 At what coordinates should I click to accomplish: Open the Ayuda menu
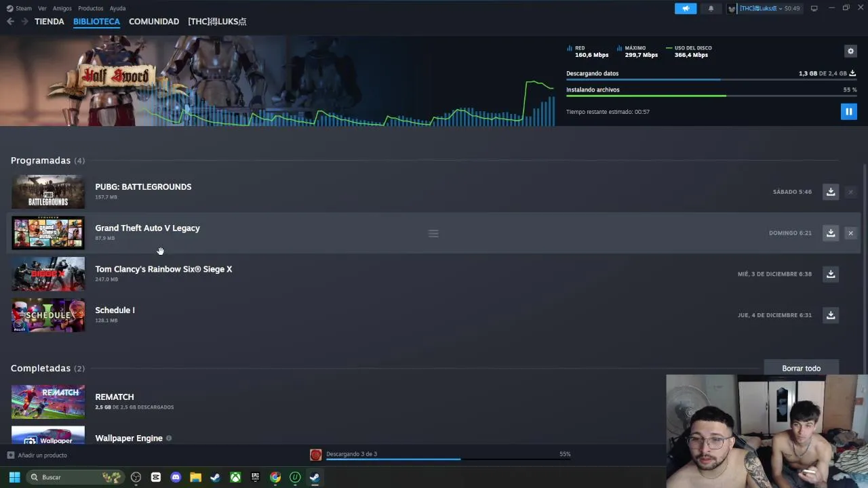[117, 8]
